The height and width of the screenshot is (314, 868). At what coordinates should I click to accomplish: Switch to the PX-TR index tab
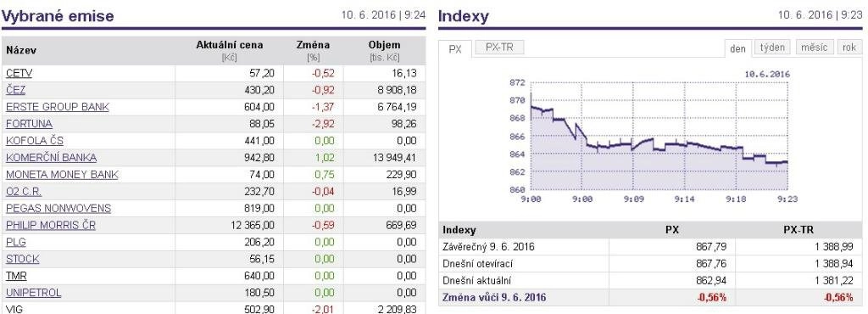tap(499, 48)
